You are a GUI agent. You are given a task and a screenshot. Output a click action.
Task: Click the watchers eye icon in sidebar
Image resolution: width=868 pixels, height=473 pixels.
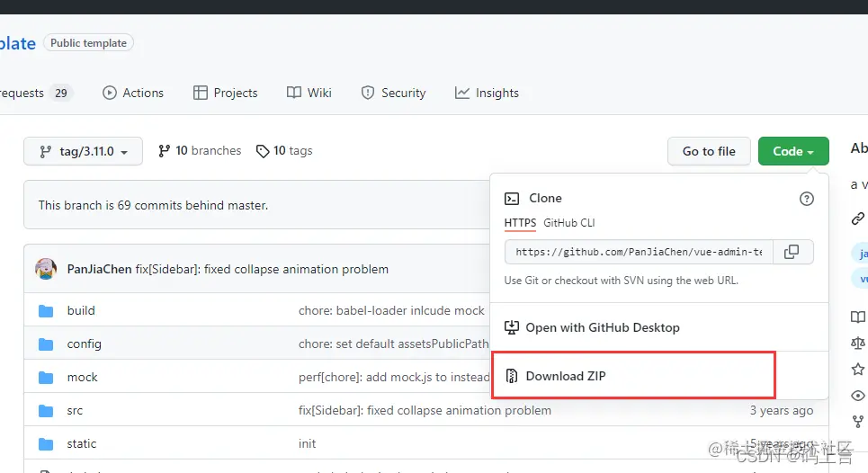(858, 396)
